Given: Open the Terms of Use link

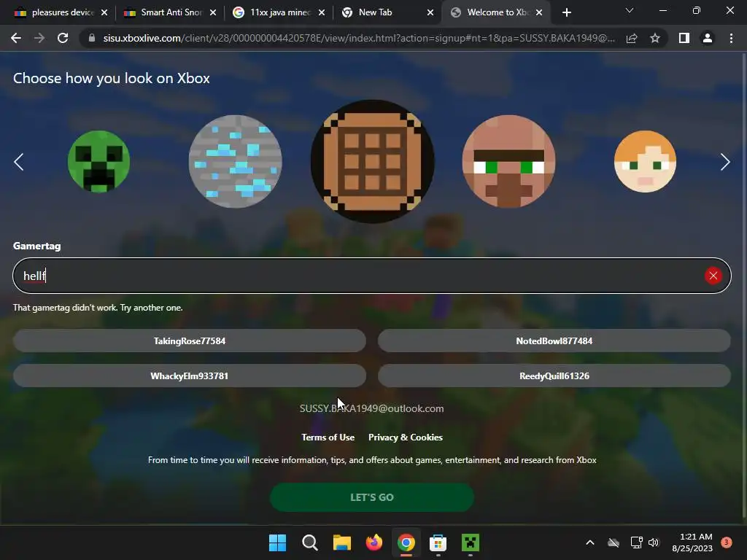Looking at the screenshot, I should 328,437.
